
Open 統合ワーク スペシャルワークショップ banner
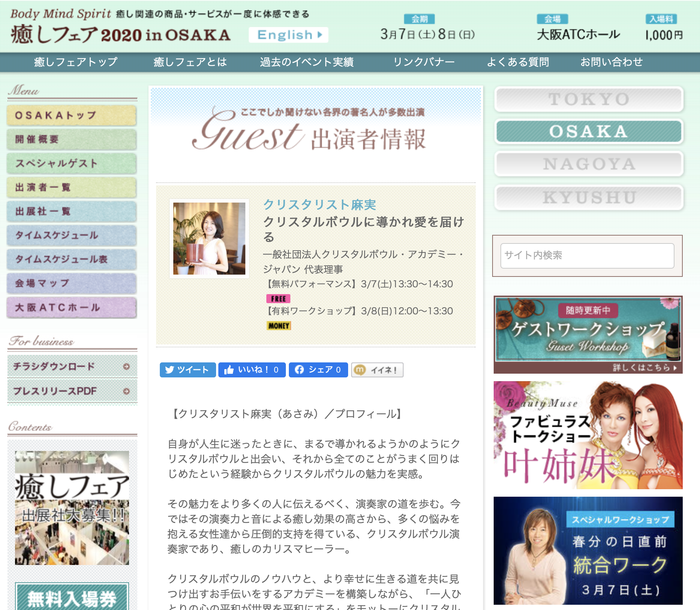(x=588, y=551)
